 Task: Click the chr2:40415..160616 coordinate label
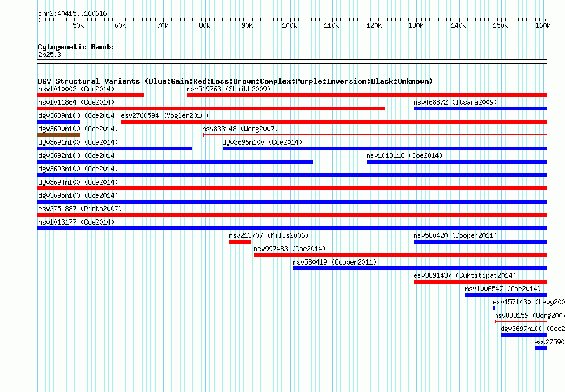(x=72, y=13)
